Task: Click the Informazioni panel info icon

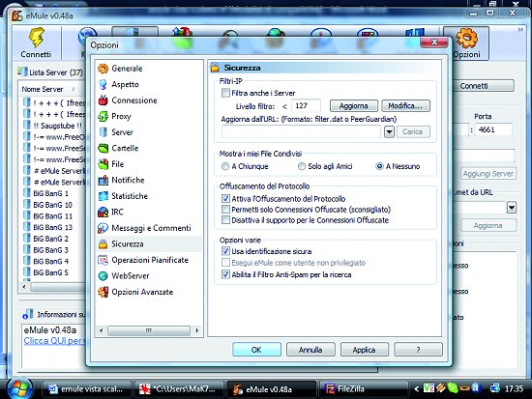Action: click(x=27, y=314)
